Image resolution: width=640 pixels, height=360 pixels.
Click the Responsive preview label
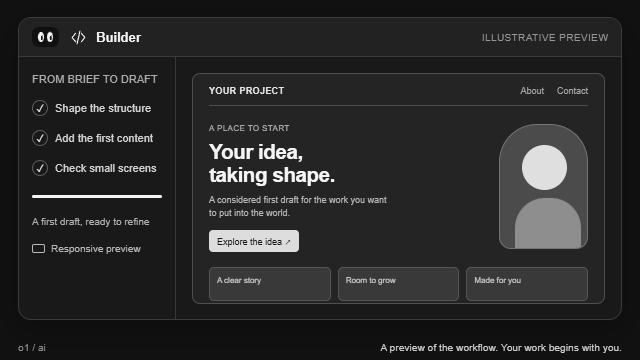pyautogui.click(x=96, y=249)
